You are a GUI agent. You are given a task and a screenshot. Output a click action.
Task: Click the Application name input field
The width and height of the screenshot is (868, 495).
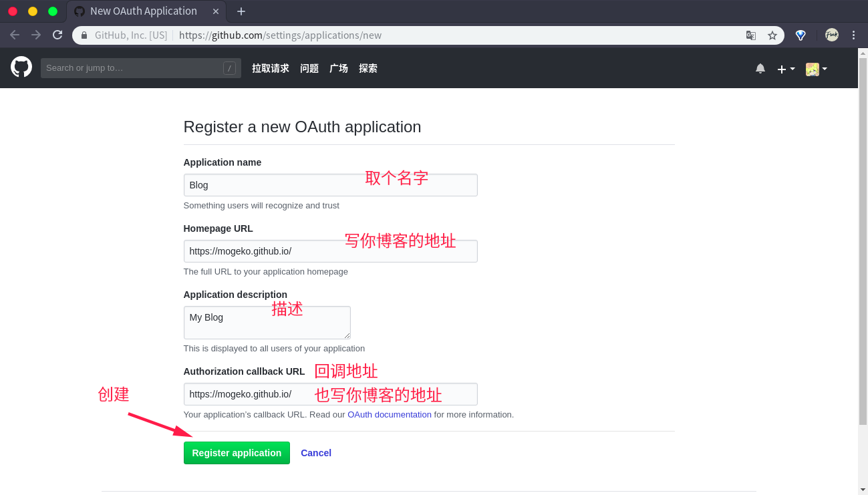tap(331, 185)
